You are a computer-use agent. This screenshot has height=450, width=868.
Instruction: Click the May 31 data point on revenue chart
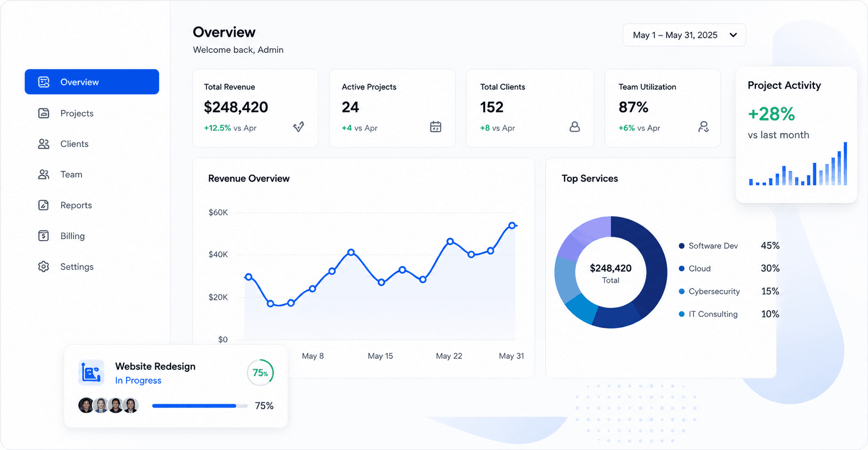(x=512, y=226)
